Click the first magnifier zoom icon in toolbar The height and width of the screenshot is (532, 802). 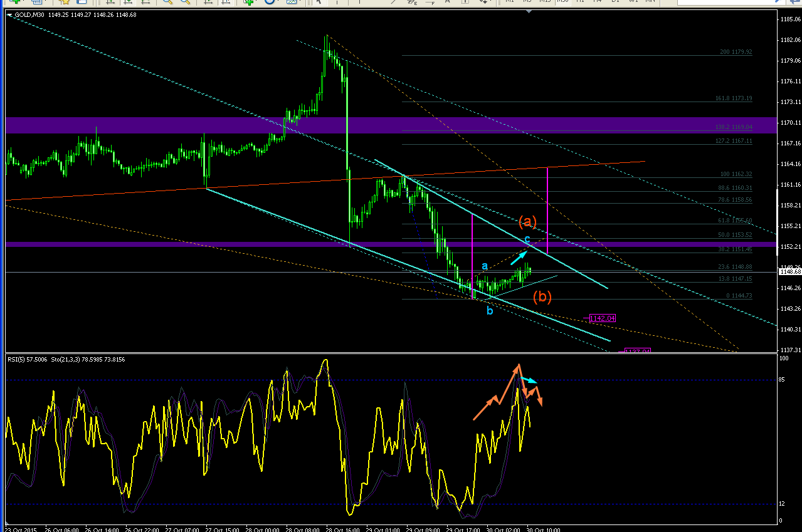168,2
